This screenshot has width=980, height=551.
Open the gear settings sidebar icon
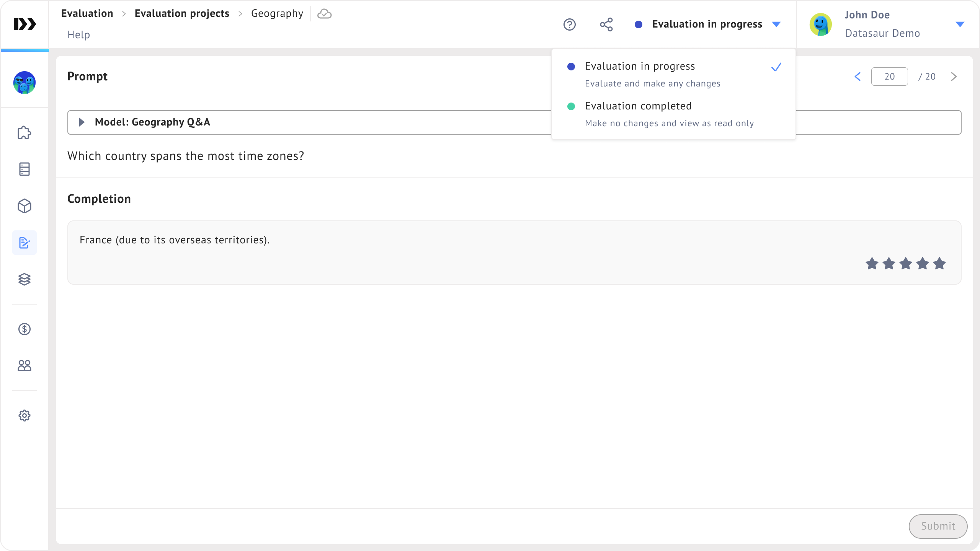(x=24, y=416)
